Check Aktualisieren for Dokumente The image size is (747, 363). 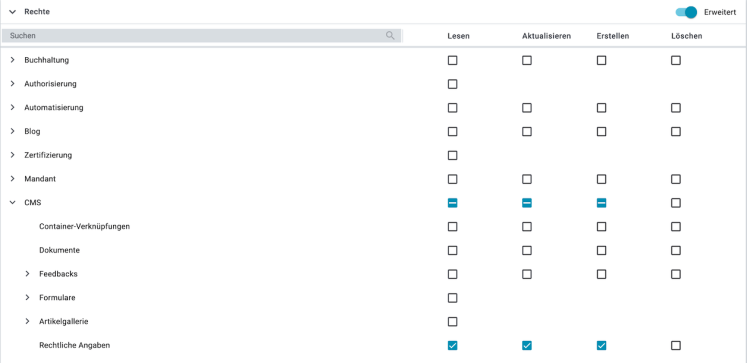tap(527, 251)
